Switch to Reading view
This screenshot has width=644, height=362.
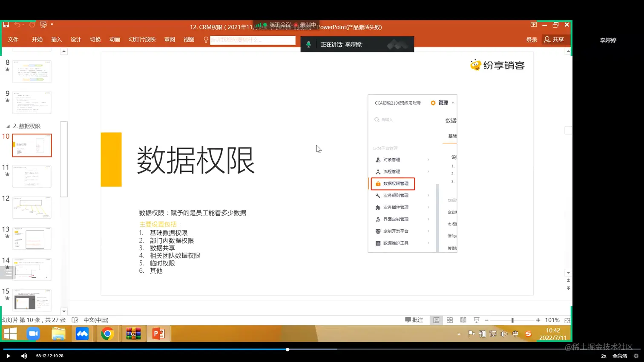tap(463, 320)
